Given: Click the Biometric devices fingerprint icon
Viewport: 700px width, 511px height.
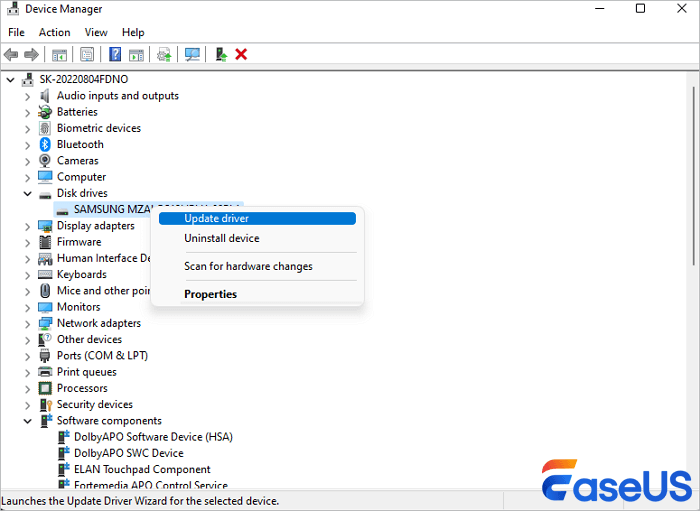Looking at the screenshot, I should (45, 128).
